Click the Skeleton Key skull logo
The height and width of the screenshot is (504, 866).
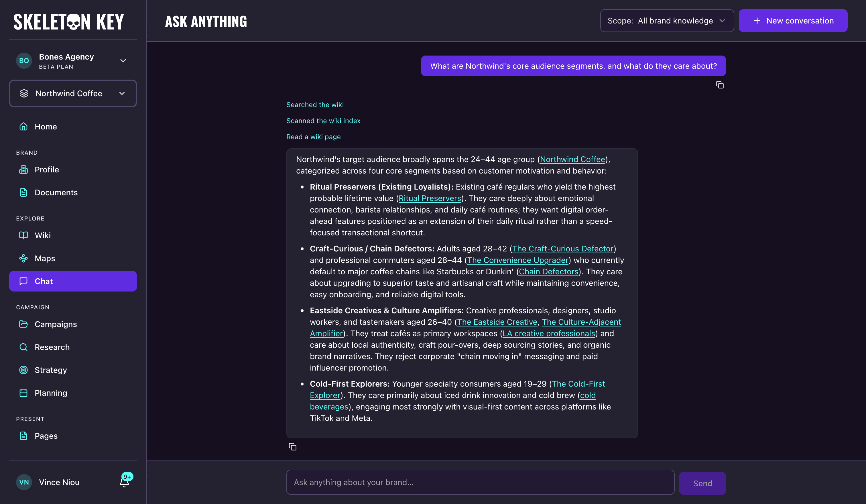point(74,22)
